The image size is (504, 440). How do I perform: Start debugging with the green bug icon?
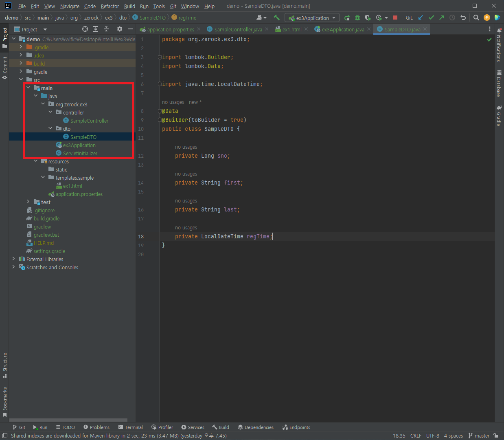[357, 18]
